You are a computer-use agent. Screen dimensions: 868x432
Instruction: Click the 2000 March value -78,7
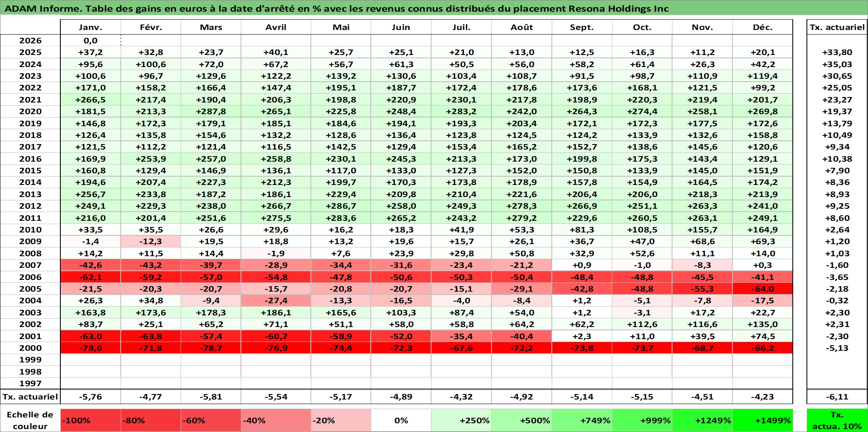[x=211, y=348]
